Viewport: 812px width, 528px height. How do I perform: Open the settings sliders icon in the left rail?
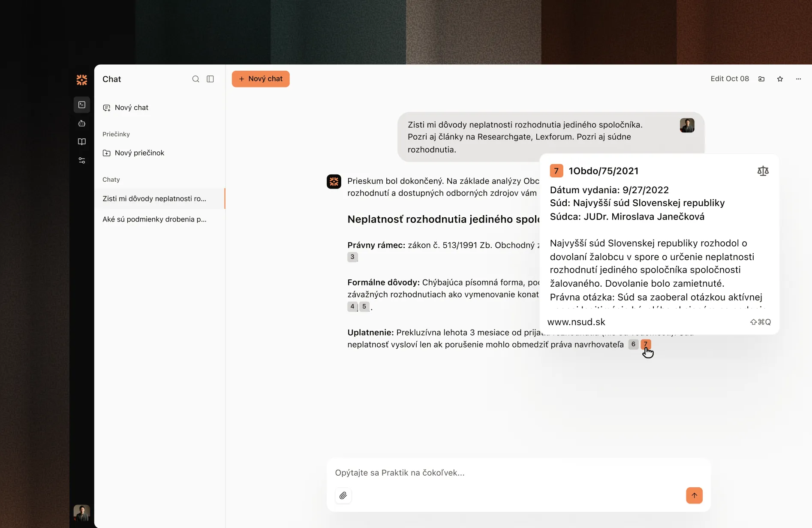click(x=82, y=160)
